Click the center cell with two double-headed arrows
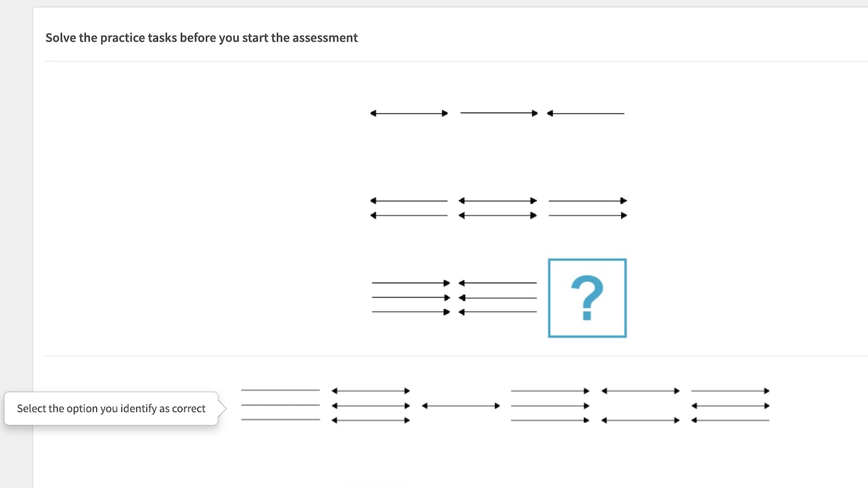This screenshot has width=868, height=488. coord(498,207)
